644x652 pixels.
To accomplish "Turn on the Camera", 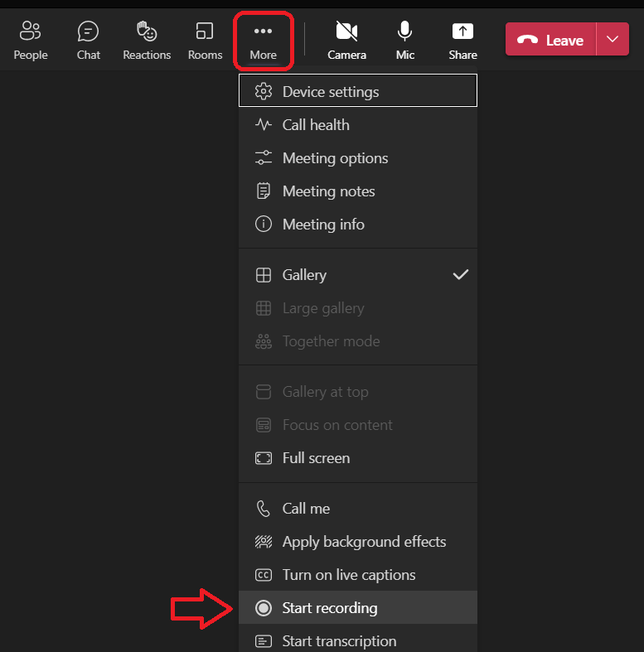I will [346, 40].
